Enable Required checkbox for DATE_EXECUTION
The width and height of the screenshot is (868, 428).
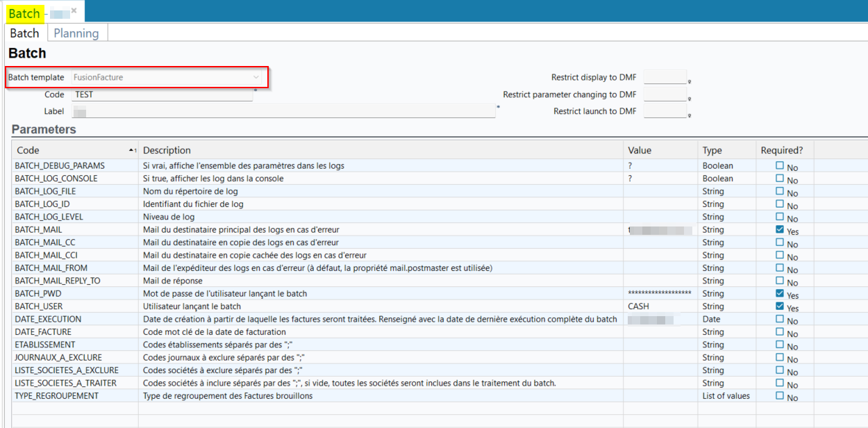[780, 320]
